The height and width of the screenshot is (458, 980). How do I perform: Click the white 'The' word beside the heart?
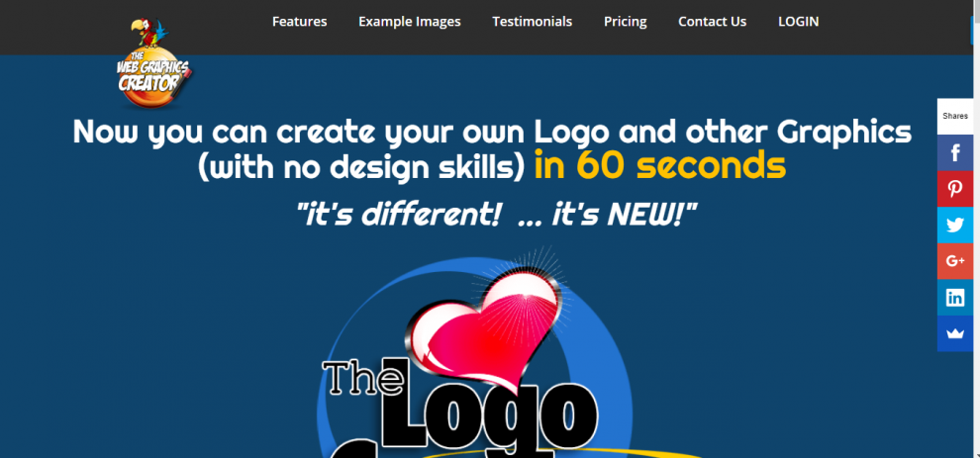click(x=363, y=377)
